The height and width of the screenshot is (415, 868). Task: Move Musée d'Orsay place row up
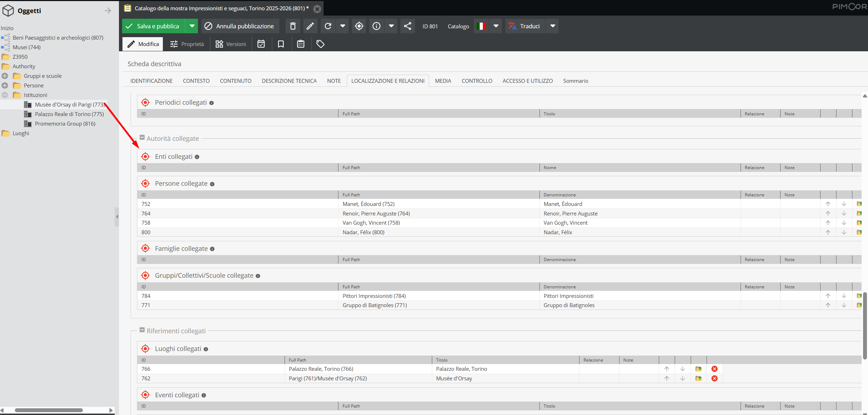667,379
